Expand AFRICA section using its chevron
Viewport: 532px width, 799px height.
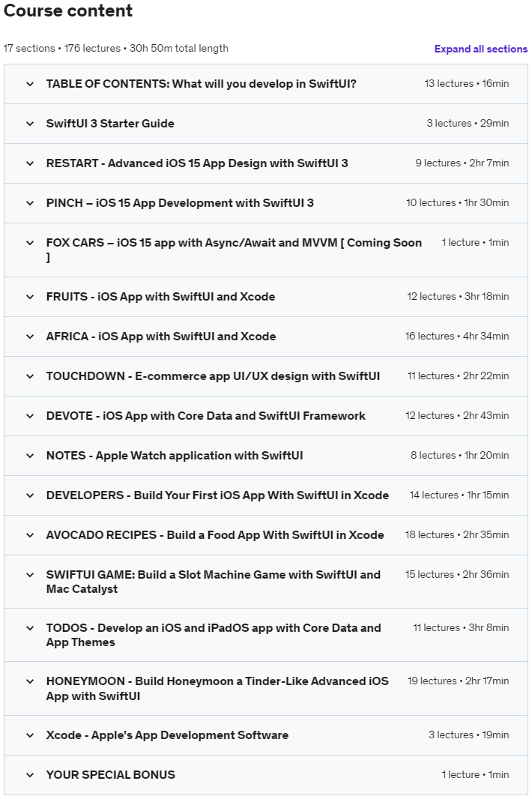(x=30, y=337)
